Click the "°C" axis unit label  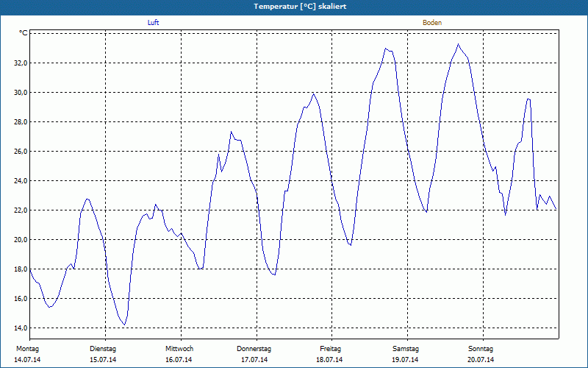(24, 33)
